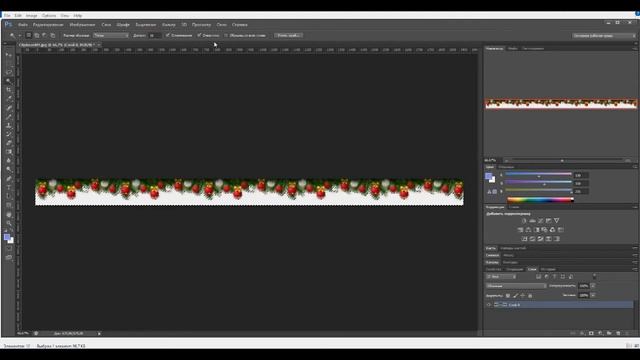Select the Brush tool
This screenshot has width=640, height=360.
point(9,117)
